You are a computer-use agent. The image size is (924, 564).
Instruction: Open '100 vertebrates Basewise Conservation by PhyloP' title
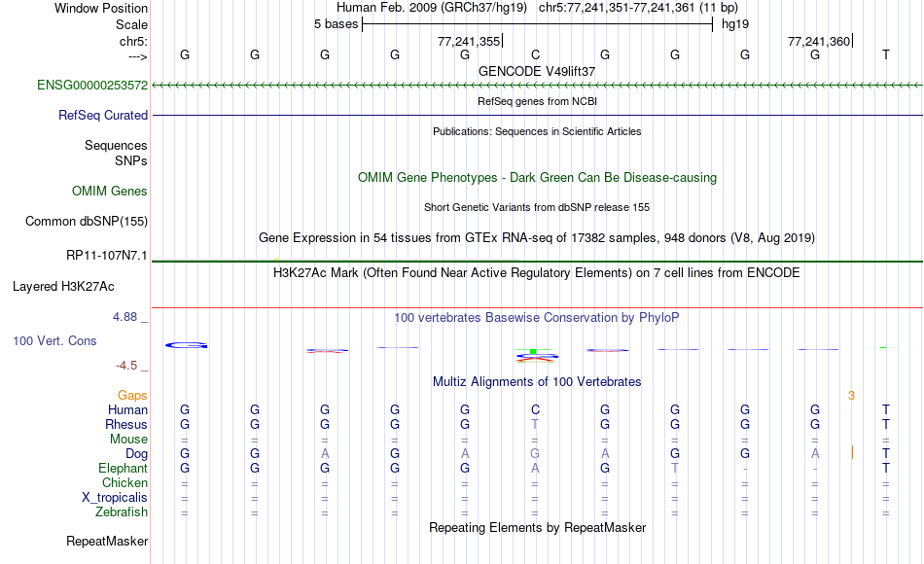point(536,318)
